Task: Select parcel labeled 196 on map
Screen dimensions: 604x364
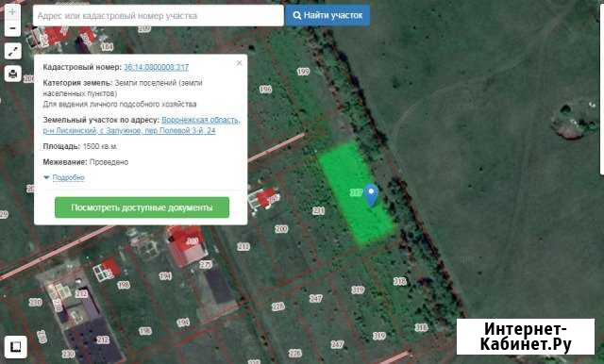Action: coord(265,90)
